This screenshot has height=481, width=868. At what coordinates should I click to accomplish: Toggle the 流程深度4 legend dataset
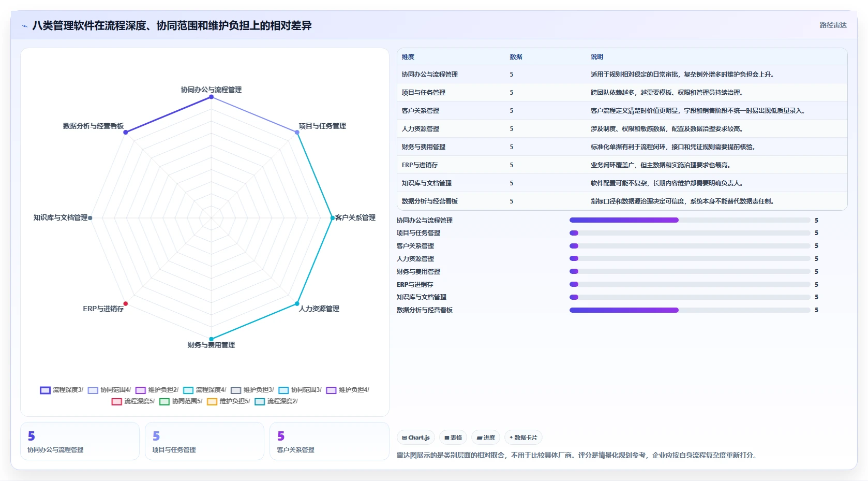click(x=204, y=390)
